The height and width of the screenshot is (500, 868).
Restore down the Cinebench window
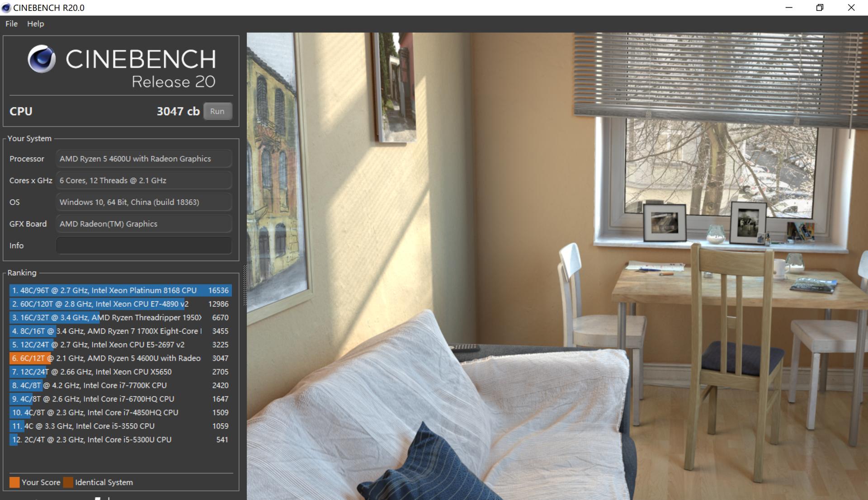pyautogui.click(x=820, y=8)
